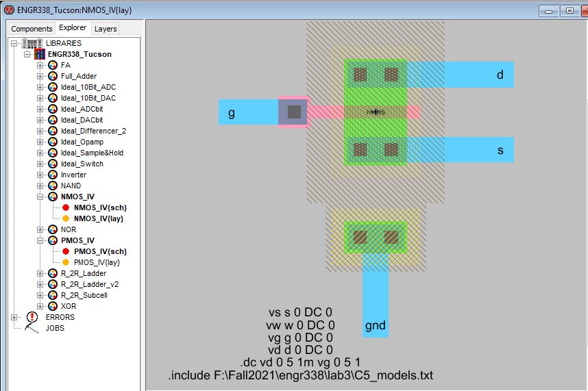The width and height of the screenshot is (588, 391).
Task: Click the ERRORS exclamation icon
Action: (x=32, y=317)
